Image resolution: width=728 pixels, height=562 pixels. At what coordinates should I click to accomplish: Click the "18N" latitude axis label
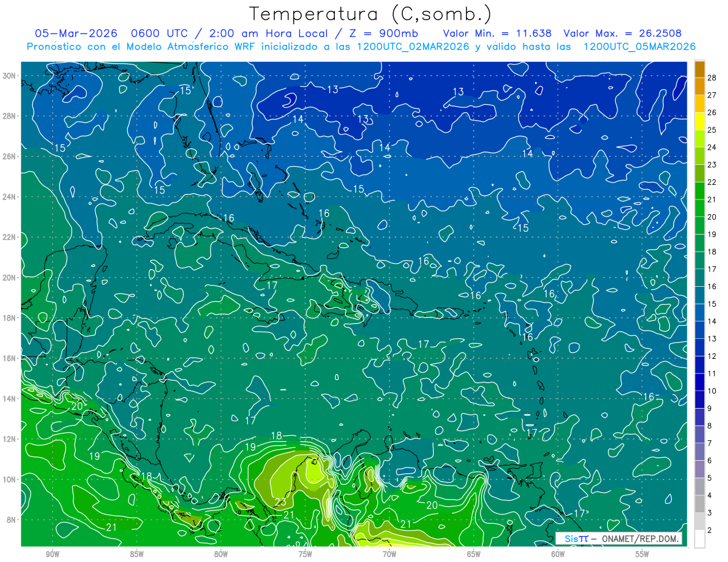tap(10, 318)
